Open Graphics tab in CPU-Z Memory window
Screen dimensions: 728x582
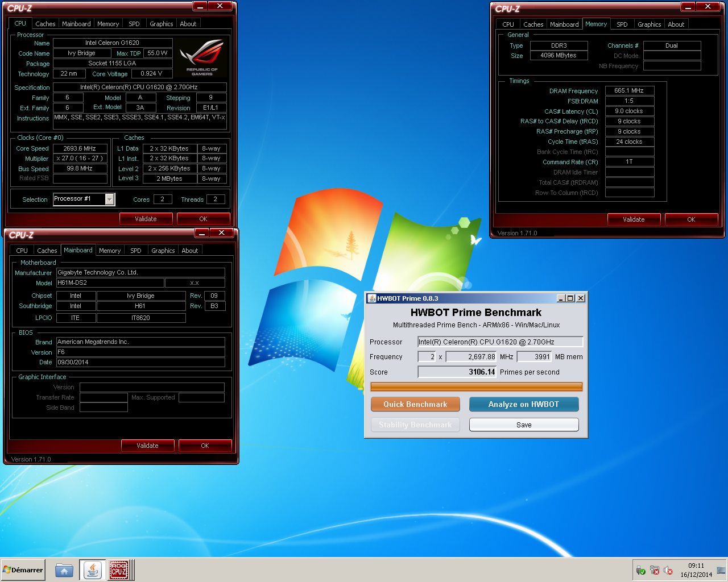(650, 24)
